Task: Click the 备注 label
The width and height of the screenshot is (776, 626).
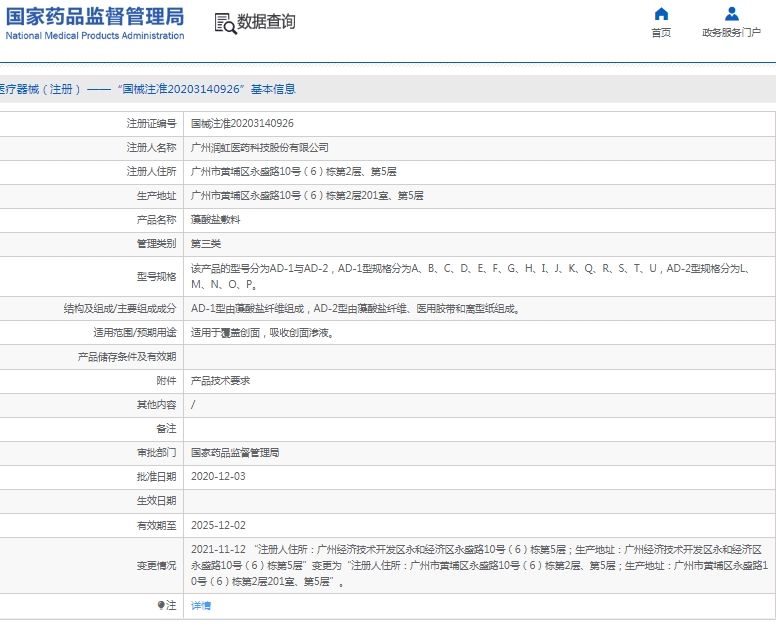Action: point(166,429)
